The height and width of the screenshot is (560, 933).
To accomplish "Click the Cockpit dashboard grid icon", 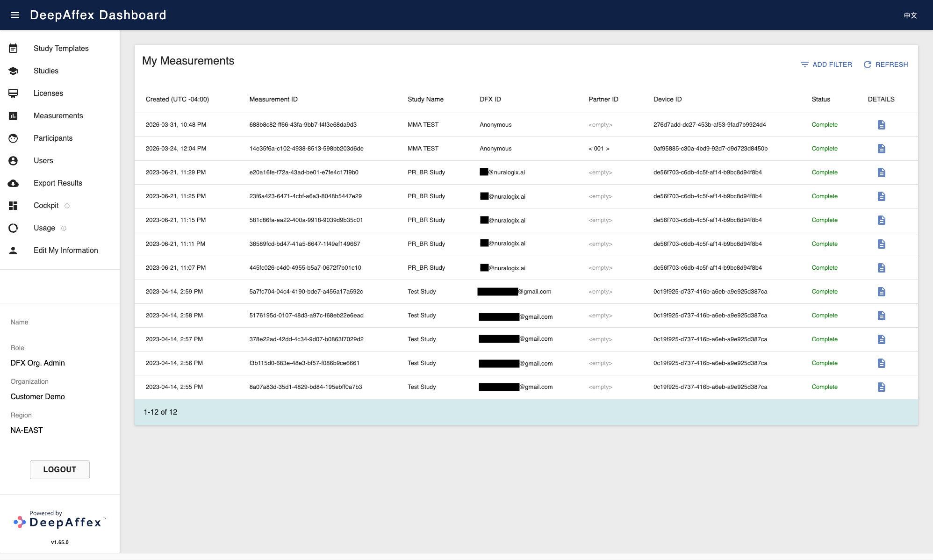I will (13, 205).
